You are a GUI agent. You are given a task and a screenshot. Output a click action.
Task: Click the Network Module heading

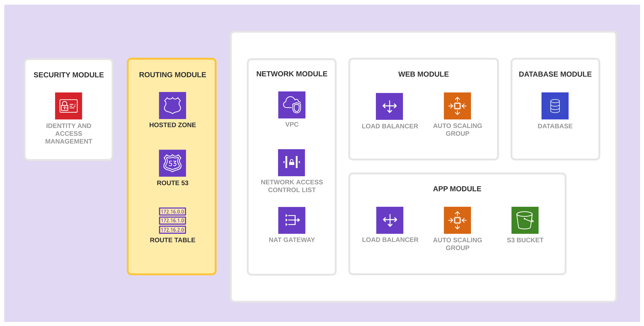click(x=292, y=74)
